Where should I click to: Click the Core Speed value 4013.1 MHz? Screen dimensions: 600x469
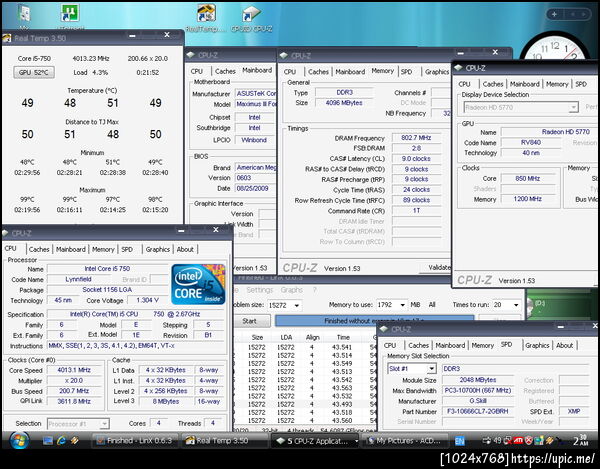point(74,370)
